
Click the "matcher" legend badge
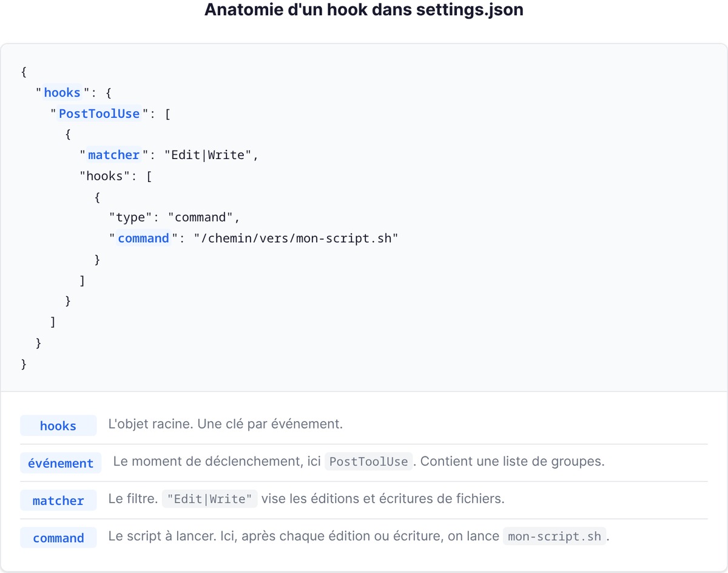click(58, 500)
